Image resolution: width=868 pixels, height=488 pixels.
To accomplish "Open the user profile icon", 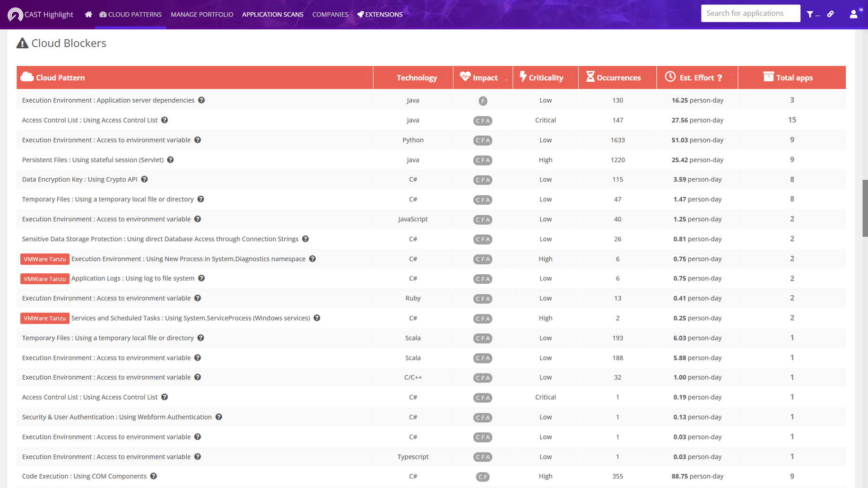I will [x=854, y=14].
